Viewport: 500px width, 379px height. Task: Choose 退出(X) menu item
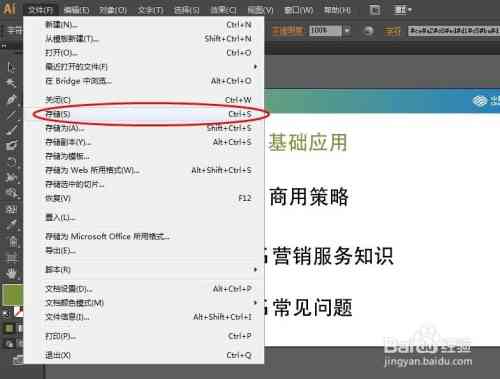144,355
